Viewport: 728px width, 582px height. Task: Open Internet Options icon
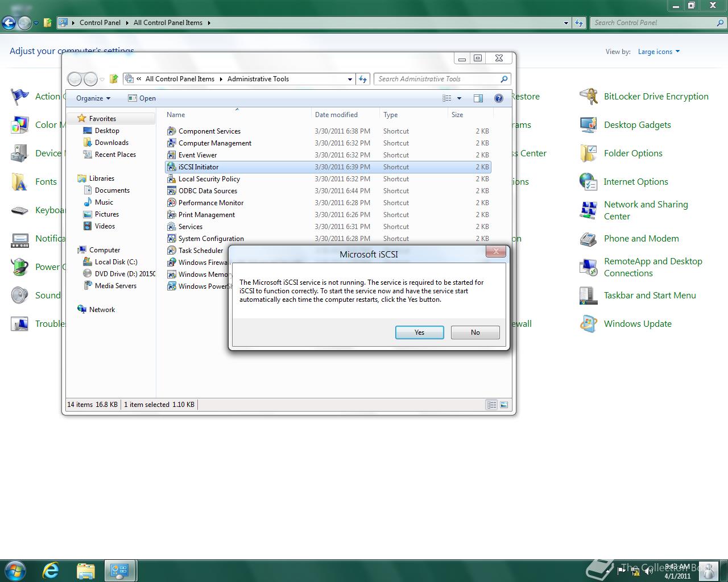[588, 182]
